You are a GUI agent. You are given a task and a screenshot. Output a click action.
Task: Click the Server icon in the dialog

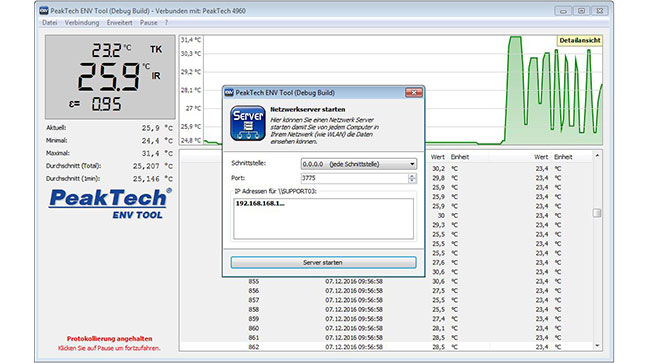pyautogui.click(x=248, y=123)
